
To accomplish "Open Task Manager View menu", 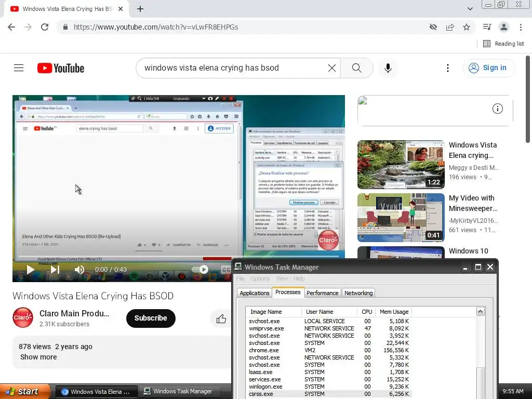I will click(x=282, y=278).
